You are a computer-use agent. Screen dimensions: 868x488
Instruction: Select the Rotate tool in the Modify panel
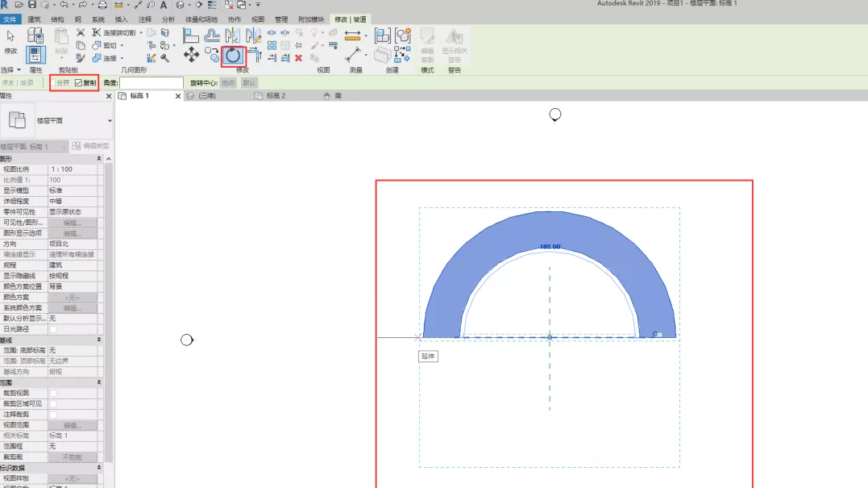pos(233,56)
